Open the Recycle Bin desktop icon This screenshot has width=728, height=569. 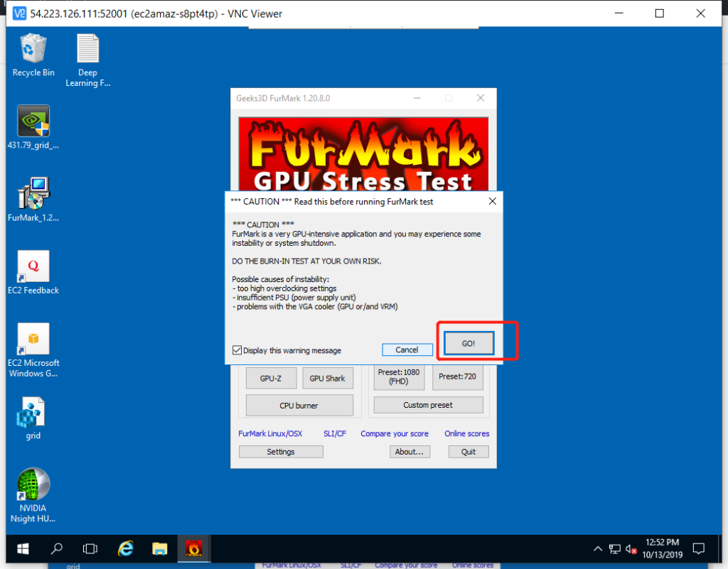(x=33, y=50)
